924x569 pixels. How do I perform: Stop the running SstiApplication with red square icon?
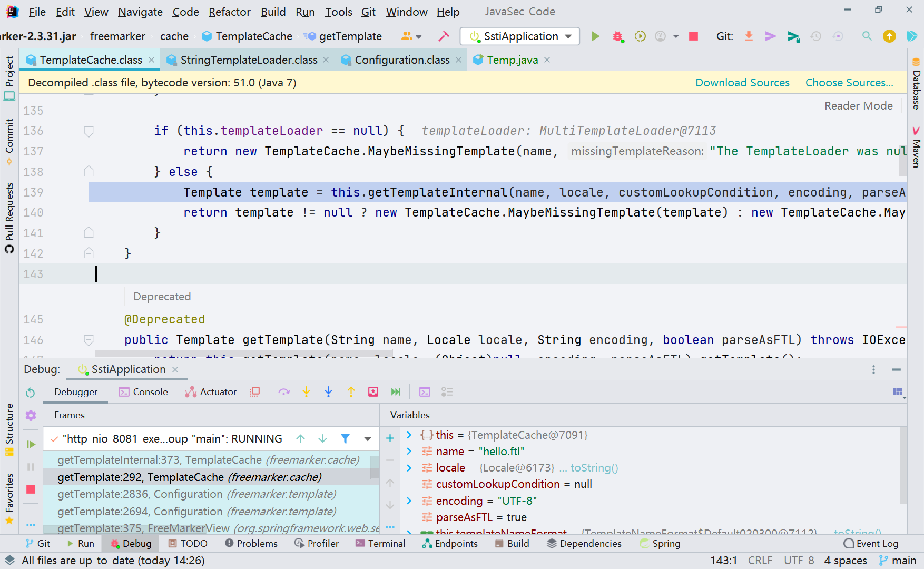pos(693,36)
